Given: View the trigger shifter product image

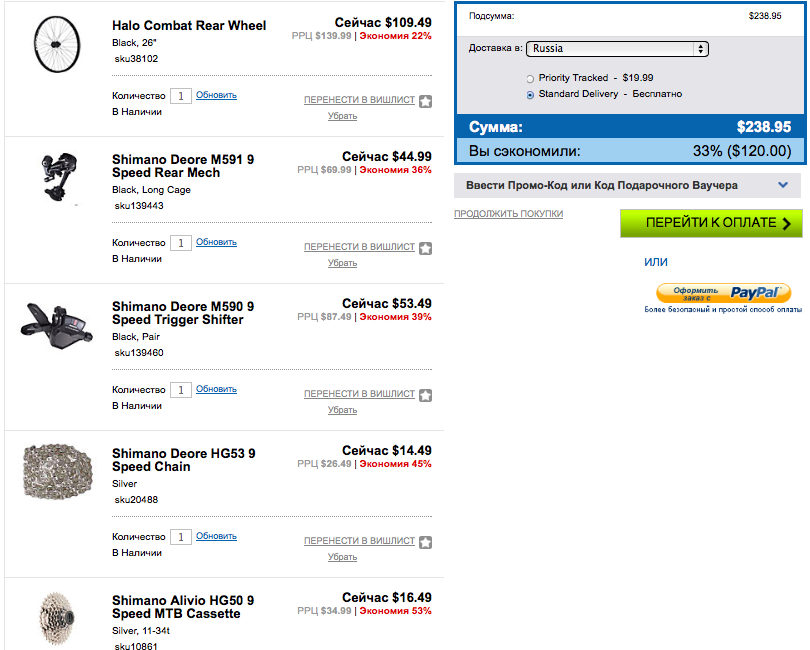Looking at the screenshot, I should pos(57,326).
